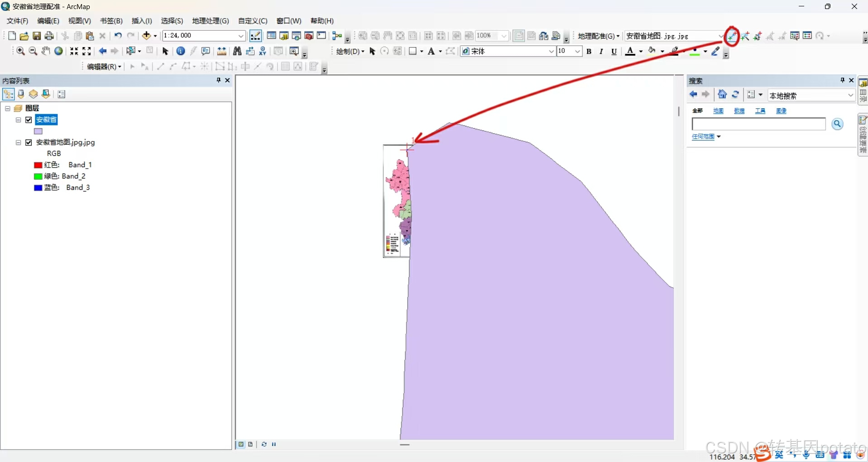The width and height of the screenshot is (868, 462).
Task: Open the ModelBuilder window icon
Action: (x=337, y=36)
